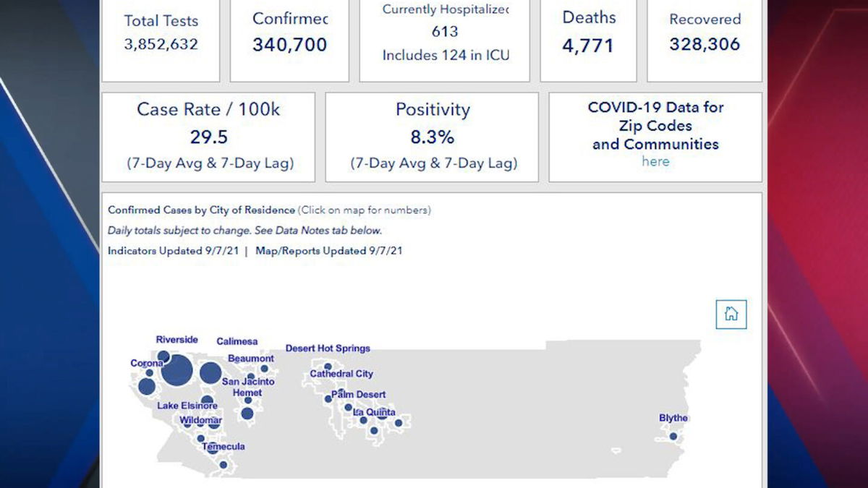868x488 pixels.
Task: Click the Lake Elsinore map label
Action: point(187,406)
